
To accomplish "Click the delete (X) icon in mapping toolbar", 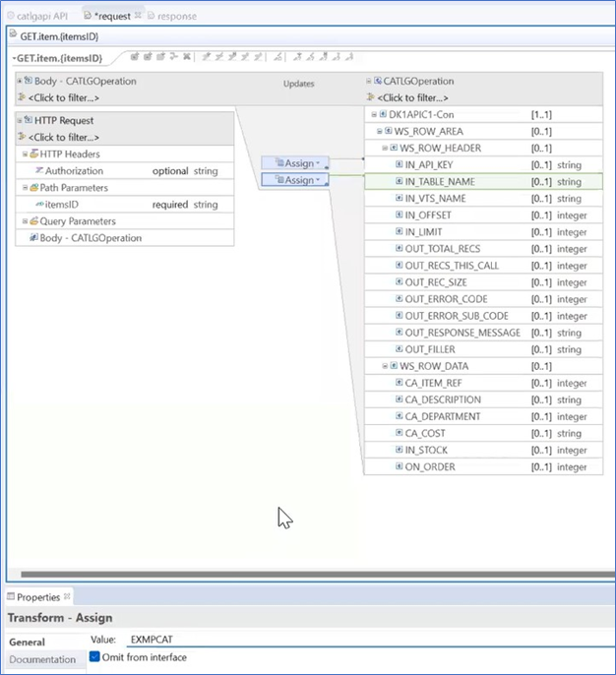I will 186,56.
